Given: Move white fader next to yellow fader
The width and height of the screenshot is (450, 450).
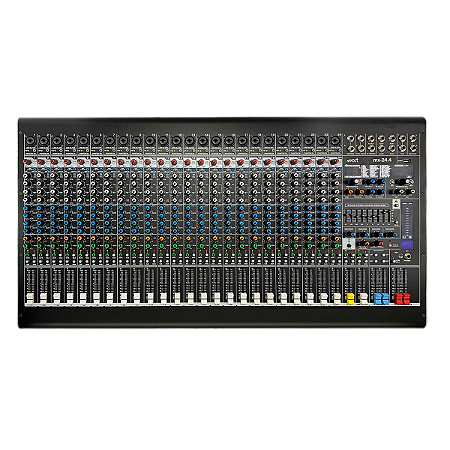Looking at the screenshot, I should (364, 299).
